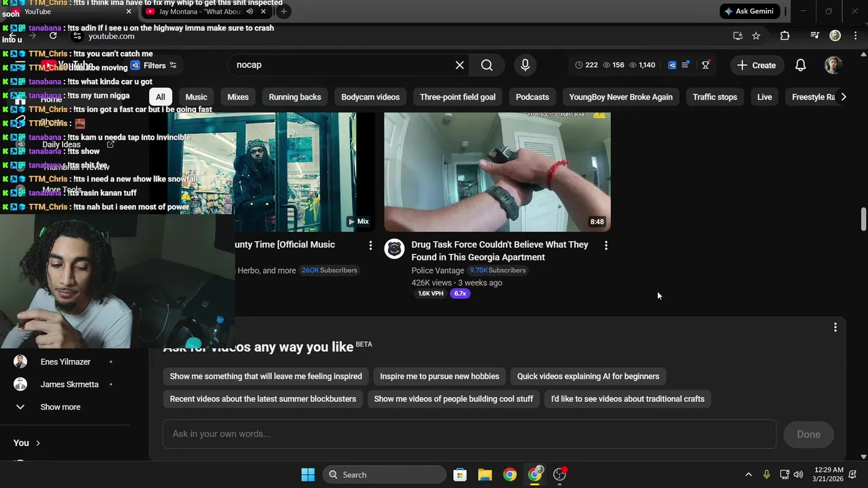Open the vidIQ Filters button
The width and height of the screenshot is (868, 488).
[154, 66]
